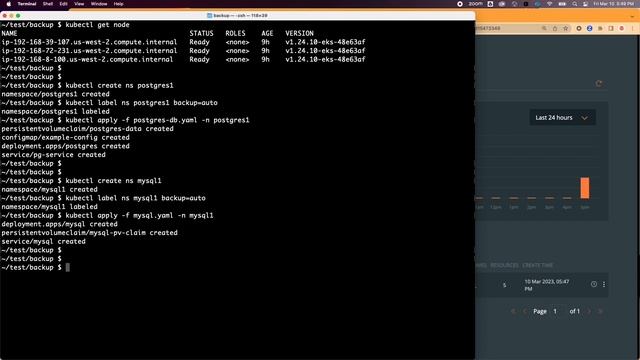Click the RESOURCES column header
Viewport: 640px width, 360px height.
504,265
